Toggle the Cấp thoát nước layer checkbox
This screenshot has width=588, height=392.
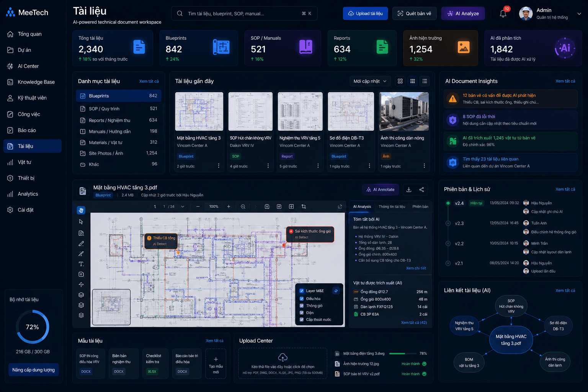click(302, 320)
